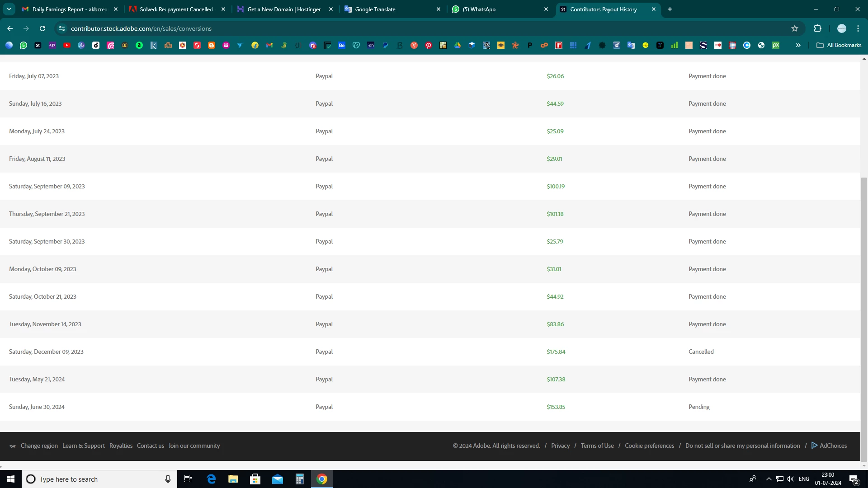Switch to the WhatsApp tab
868x488 pixels.
coord(500,9)
